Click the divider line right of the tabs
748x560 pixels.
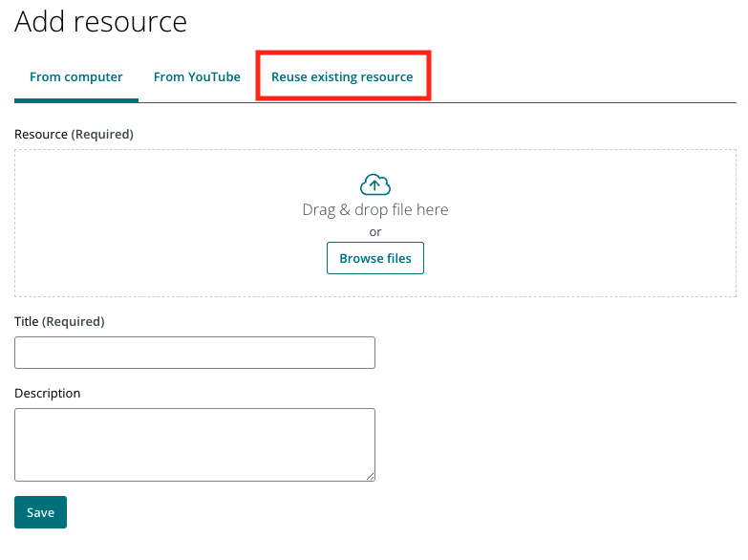583,101
